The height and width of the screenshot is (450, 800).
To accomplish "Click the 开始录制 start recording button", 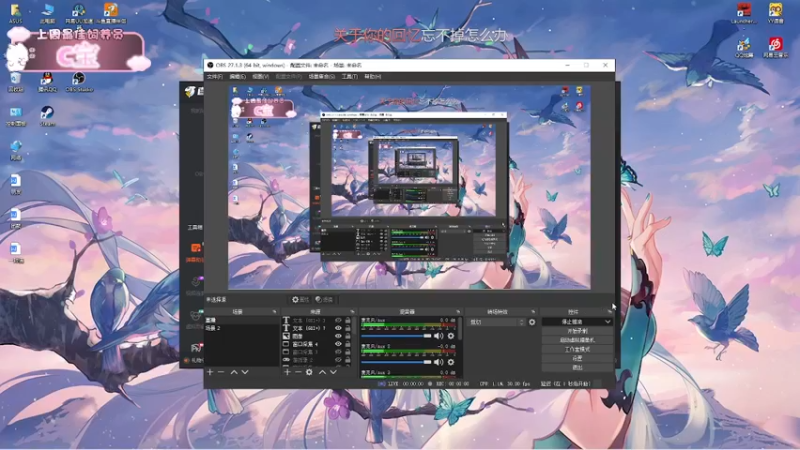I will click(577, 331).
